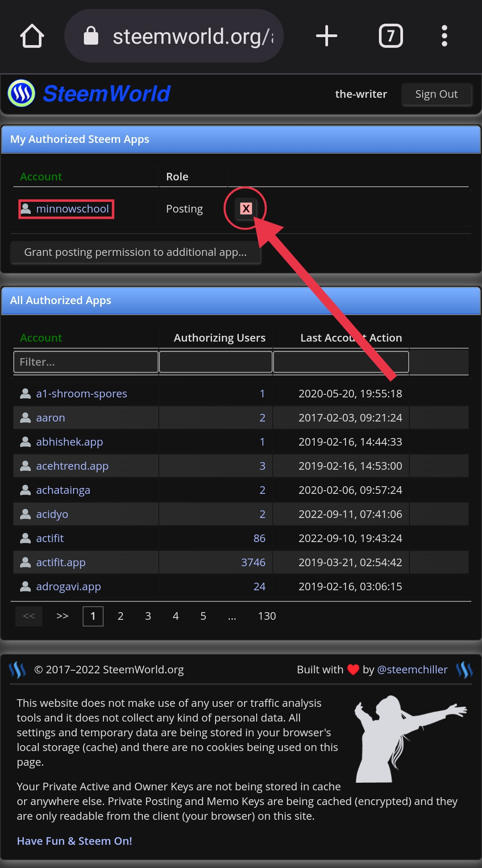Click the Steem logo right of @steemchiller
The height and width of the screenshot is (868, 482).
click(x=464, y=670)
